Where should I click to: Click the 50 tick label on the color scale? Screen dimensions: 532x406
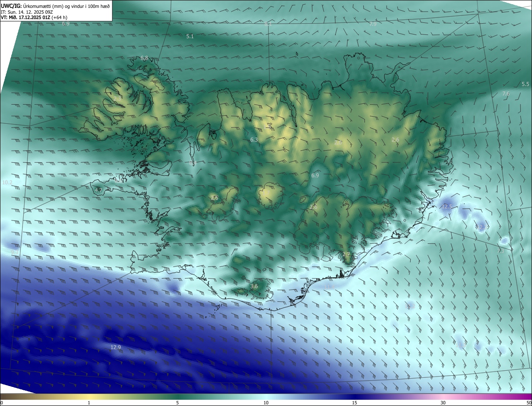coord(529,403)
